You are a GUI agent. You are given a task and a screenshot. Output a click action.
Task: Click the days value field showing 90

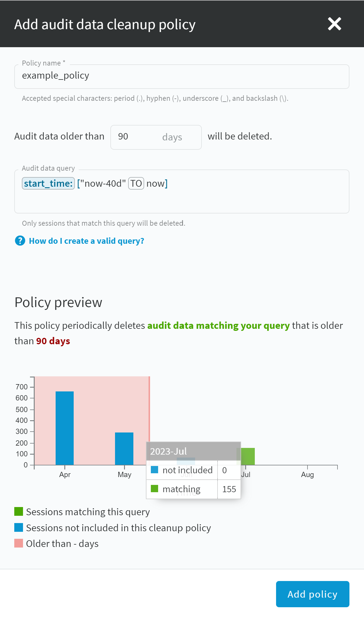[x=156, y=137]
